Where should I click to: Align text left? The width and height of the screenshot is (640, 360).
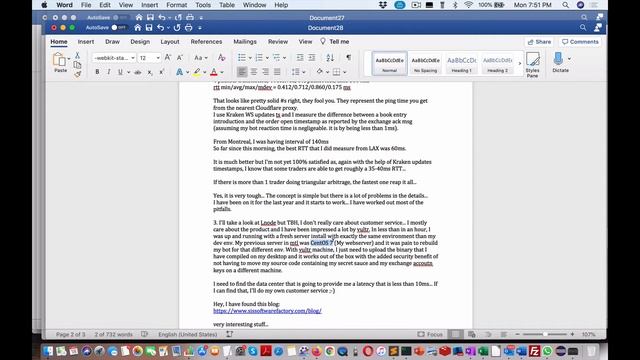242,72
